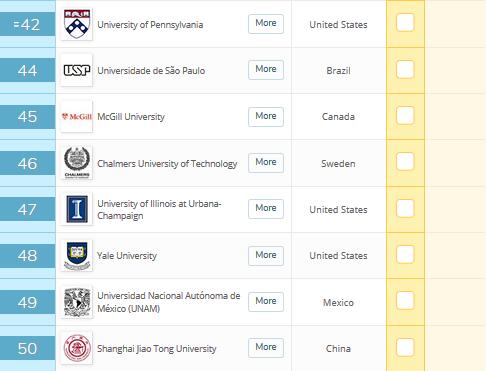Check the compare box for Shanghai Jiao Tong
The height and width of the screenshot is (371, 486).
click(405, 347)
